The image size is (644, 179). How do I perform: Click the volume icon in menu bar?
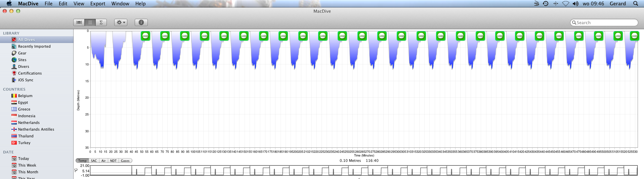575,4
